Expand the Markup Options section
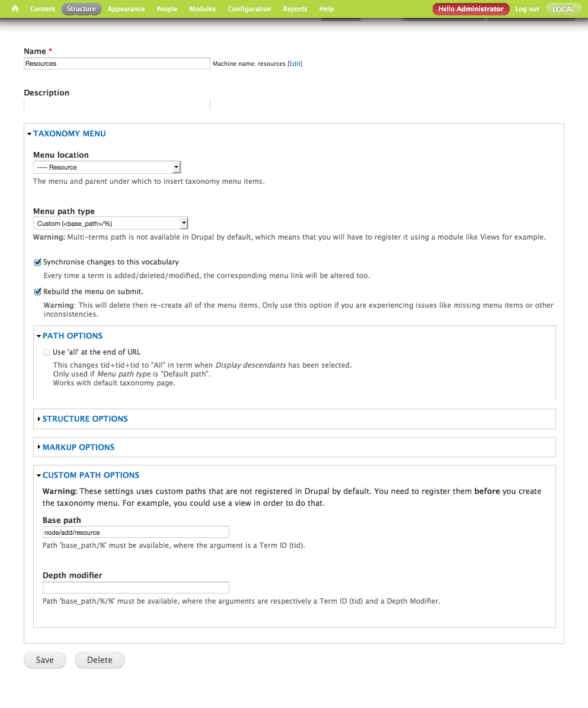588x708 pixels. (78, 447)
